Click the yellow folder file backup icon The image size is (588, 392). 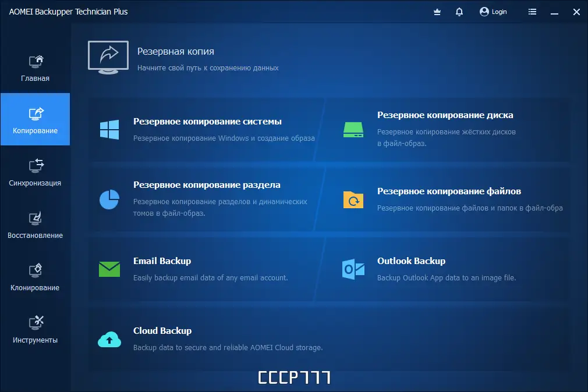tap(353, 199)
